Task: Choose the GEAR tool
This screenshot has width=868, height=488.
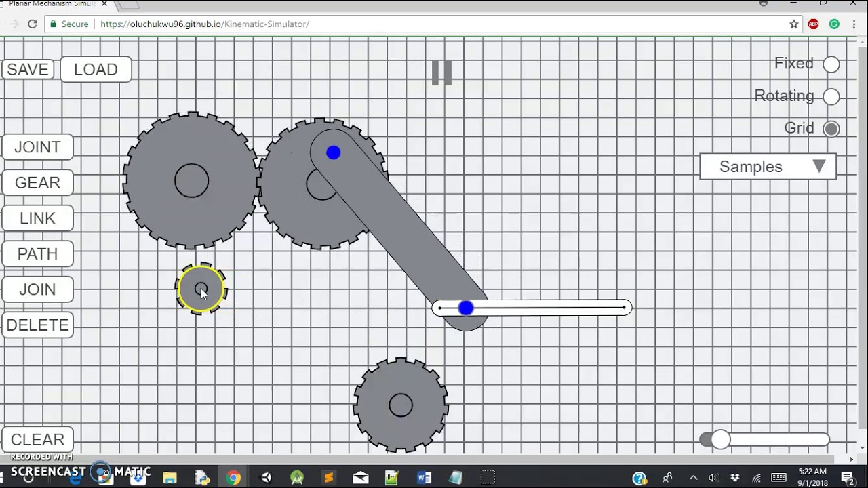Action: click(x=37, y=183)
